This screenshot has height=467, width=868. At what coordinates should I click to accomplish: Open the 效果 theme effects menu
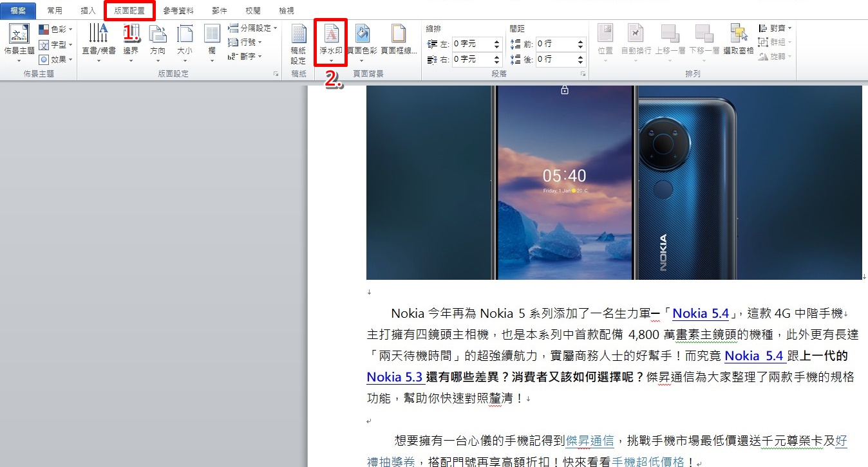(55, 59)
